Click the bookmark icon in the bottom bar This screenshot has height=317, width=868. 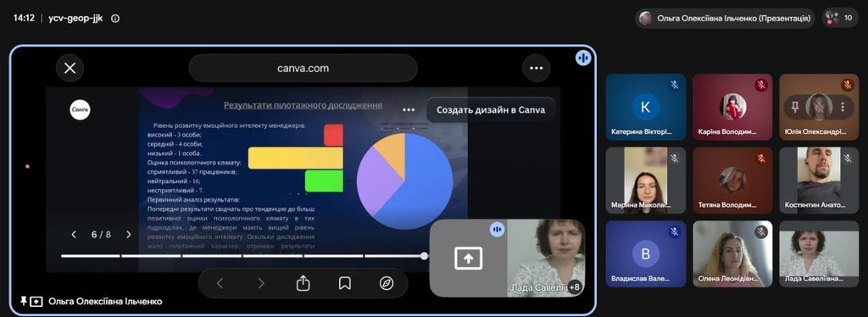coord(345,283)
